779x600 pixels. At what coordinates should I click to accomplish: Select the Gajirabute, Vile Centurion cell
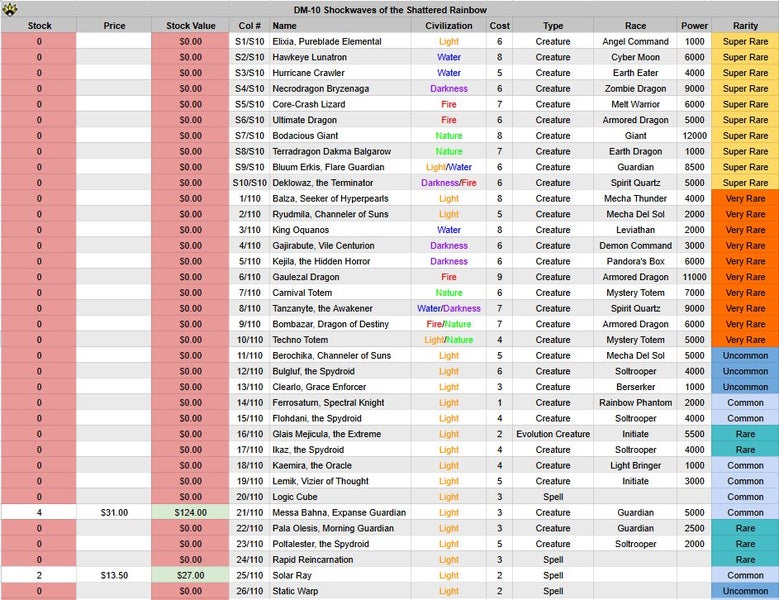point(340,246)
